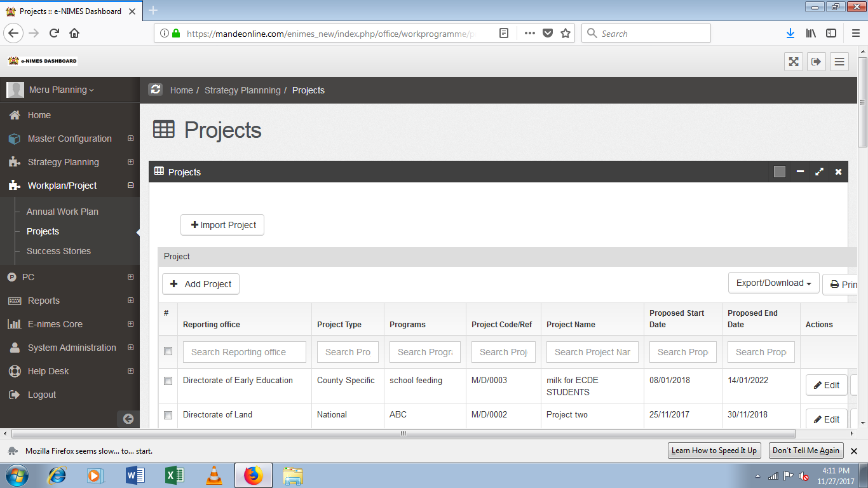Click the fullscreen expand icon in dashboard header

click(x=794, y=62)
